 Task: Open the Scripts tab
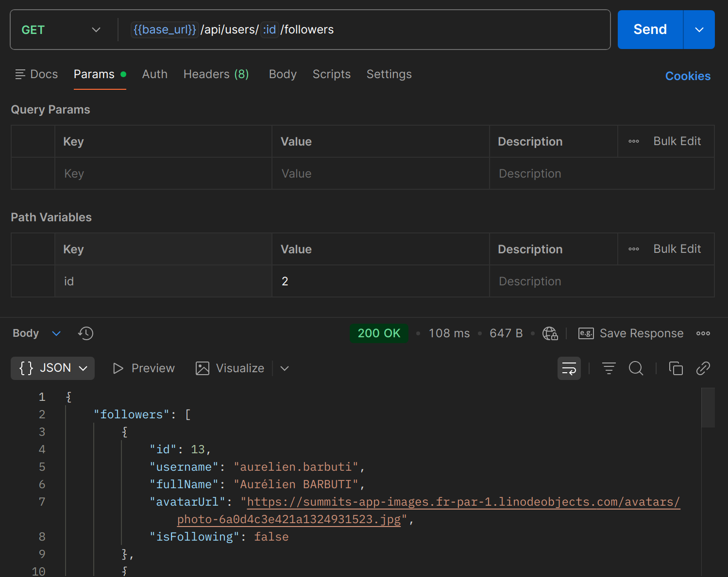pos(332,74)
